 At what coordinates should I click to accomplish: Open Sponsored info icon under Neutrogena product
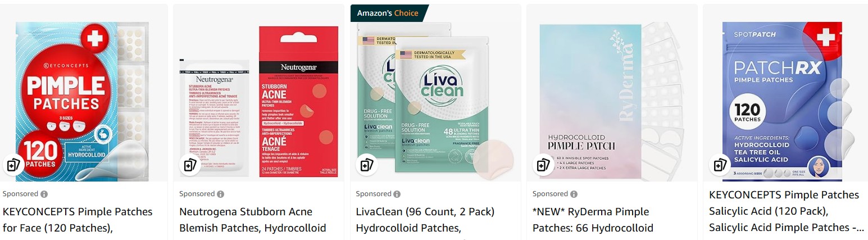click(x=221, y=194)
